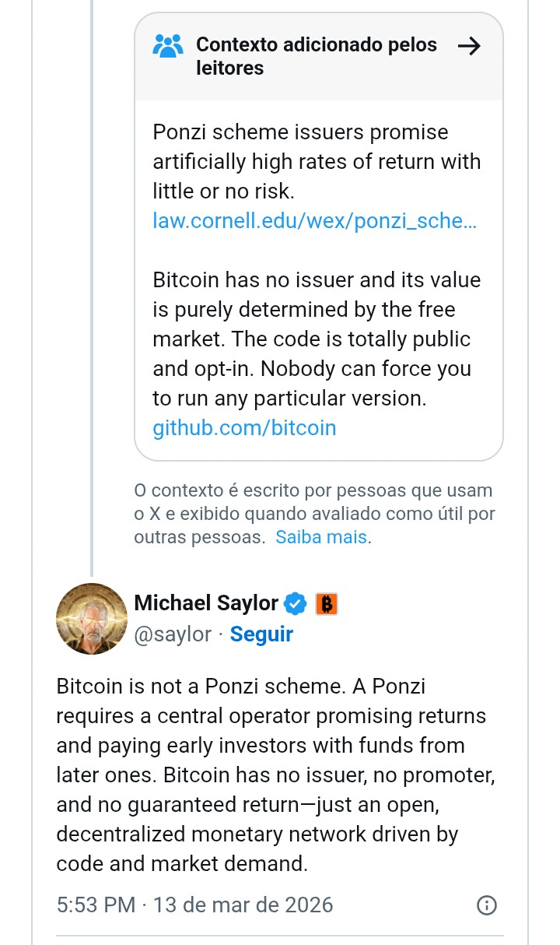Image resolution: width=560 pixels, height=945 pixels.
Task: Open the info icon beside the timestamp
Action: coord(486,905)
